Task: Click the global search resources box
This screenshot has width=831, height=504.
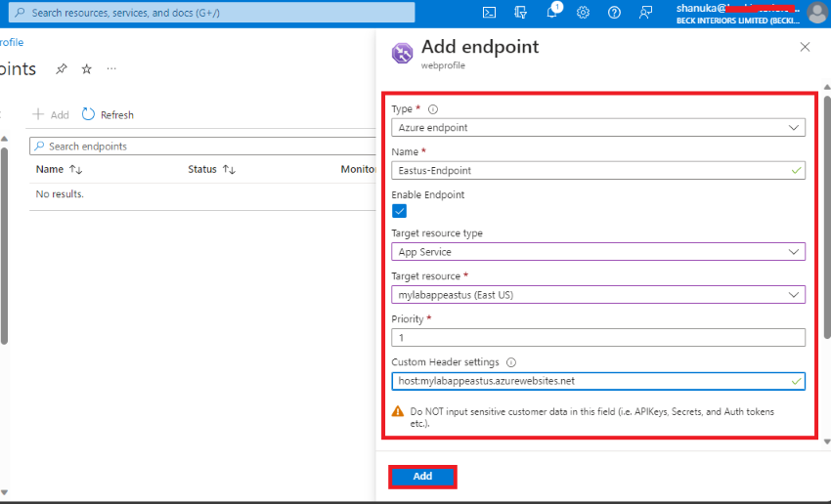Action: pos(212,13)
